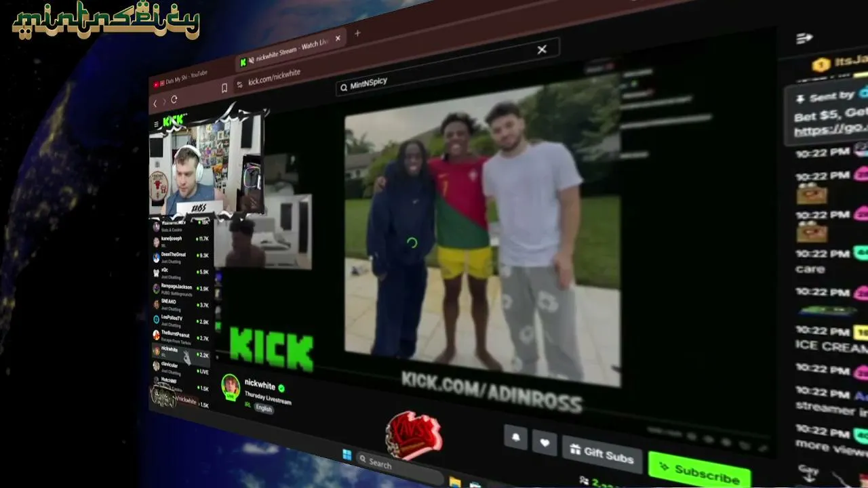The width and height of the screenshot is (868, 488).
Task: Open File Explorer from the taskbar
Action: [x=454, y=483]
